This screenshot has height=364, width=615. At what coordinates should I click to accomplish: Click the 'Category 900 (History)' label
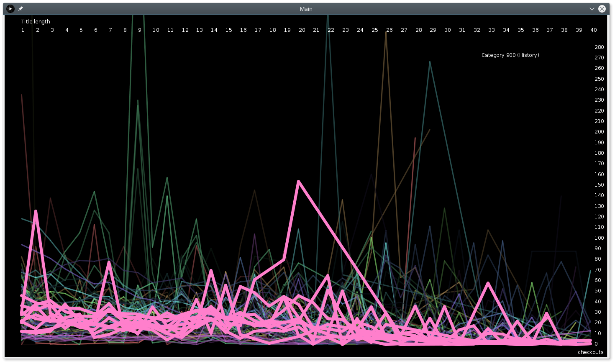(510, 55)
